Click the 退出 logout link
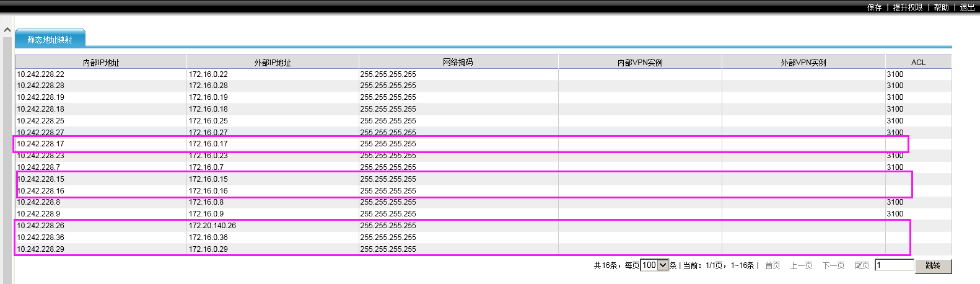Viewport: 980px width, 284px height. [x=967, y=7]
